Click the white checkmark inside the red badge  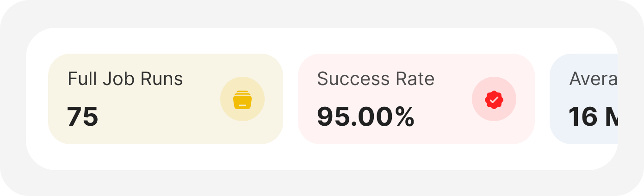click(x=494, y=99)
